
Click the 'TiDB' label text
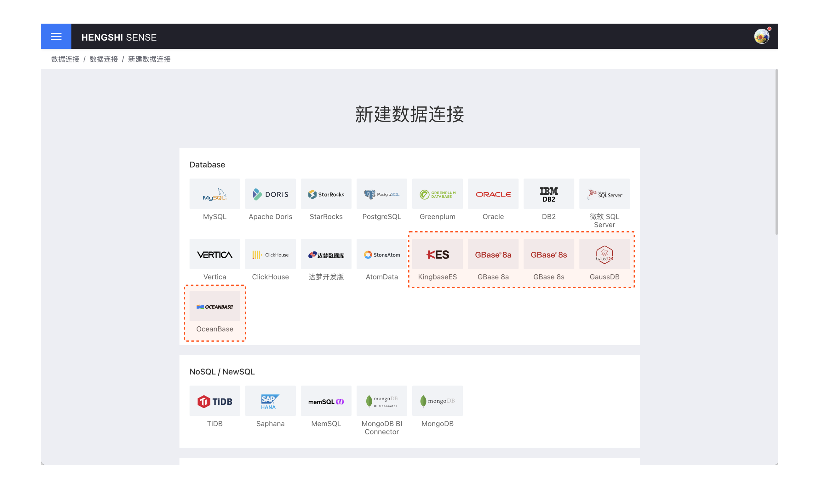click(215, 424)
